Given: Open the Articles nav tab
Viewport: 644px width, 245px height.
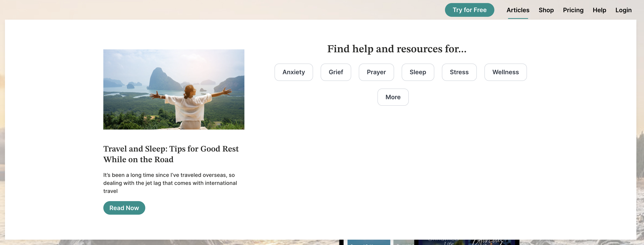Looking at the screenshot, I should pos(518,10).
